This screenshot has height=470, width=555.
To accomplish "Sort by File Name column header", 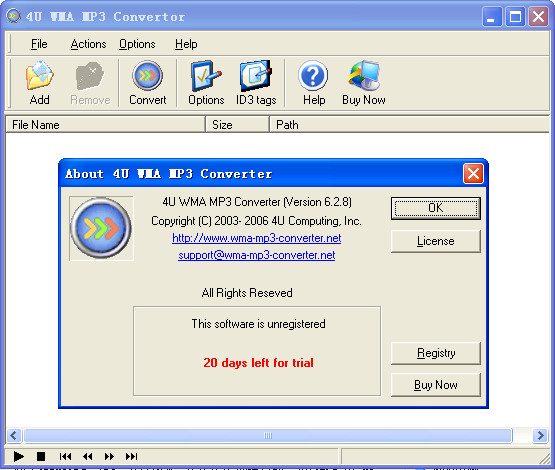I will [105, 125].
